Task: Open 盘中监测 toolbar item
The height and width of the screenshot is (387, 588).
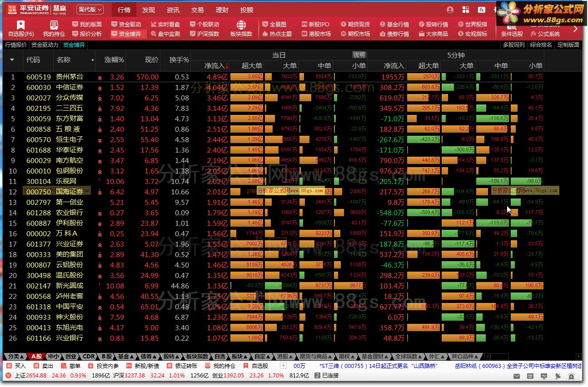Action: tap(165, 34)
